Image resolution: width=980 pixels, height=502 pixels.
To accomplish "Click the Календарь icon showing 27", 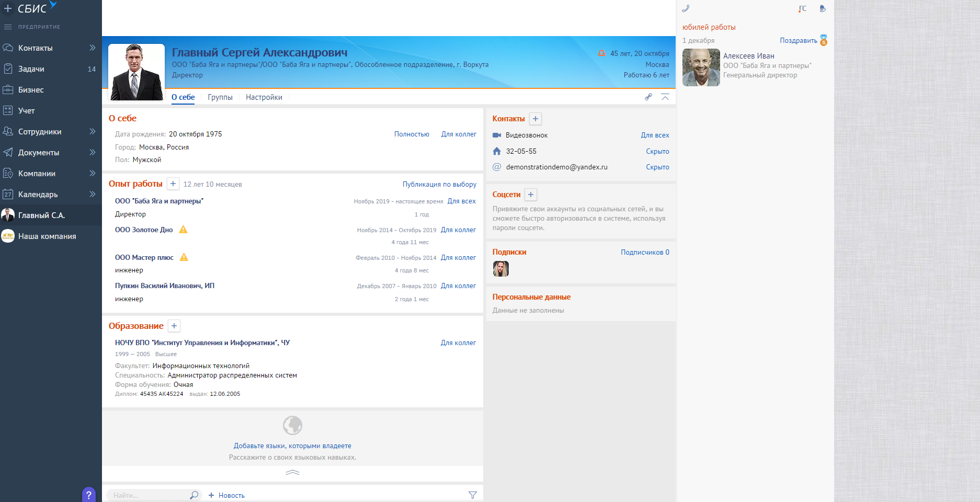I will 8,194.
